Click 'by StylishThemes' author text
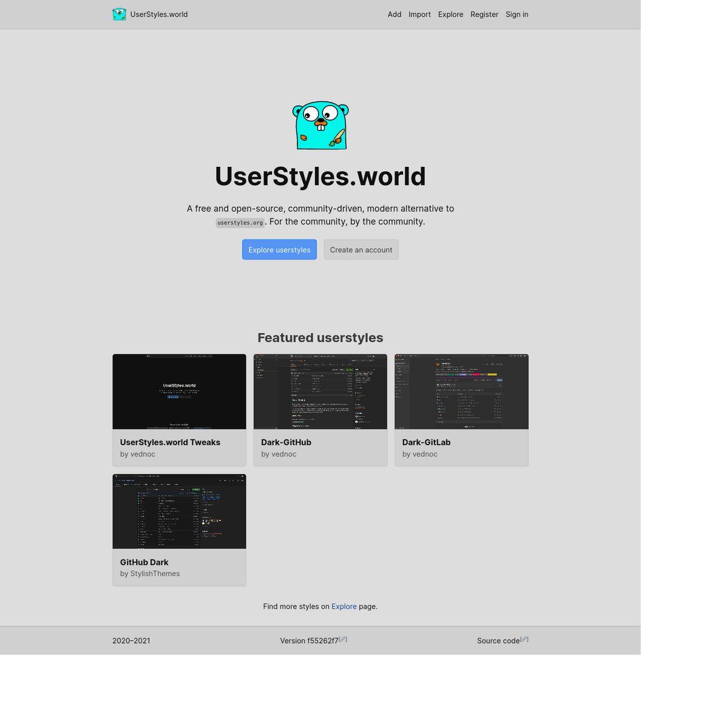Screen dimensions: 712x728 point(150,573)
